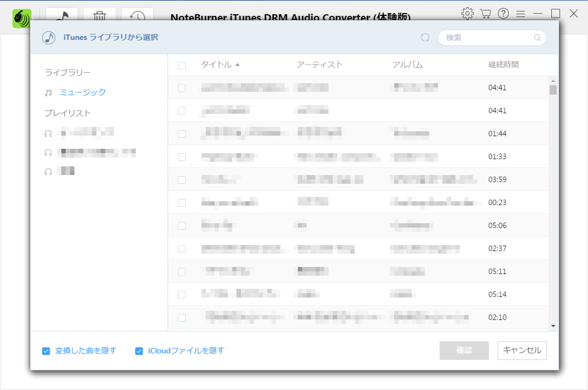Sort by タイトル column sort arrow
The width and height of the screenshot is (588, 390).
pos(238,65)
